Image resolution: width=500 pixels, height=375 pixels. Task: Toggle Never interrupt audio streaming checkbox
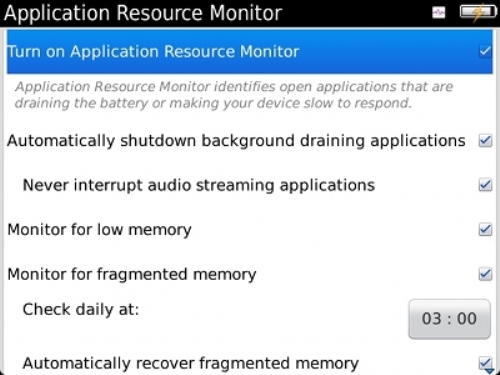pos(485,185)
